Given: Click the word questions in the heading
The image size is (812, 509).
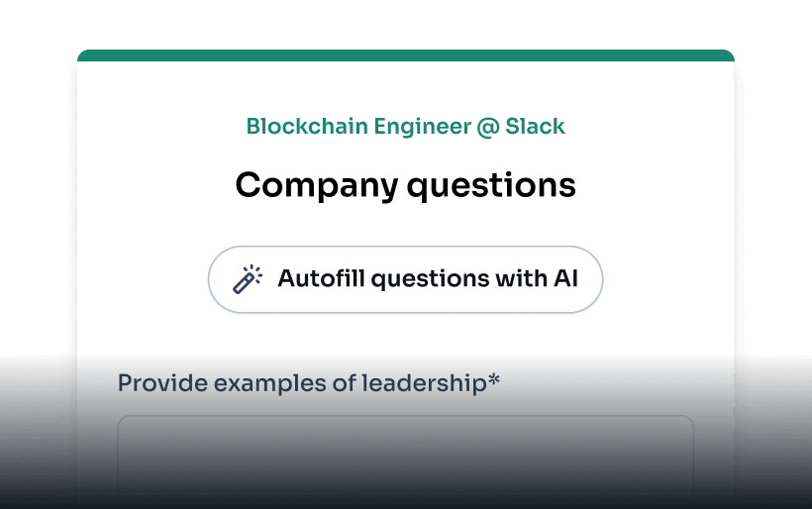Looking at the screenshot, I should [492, 185].
